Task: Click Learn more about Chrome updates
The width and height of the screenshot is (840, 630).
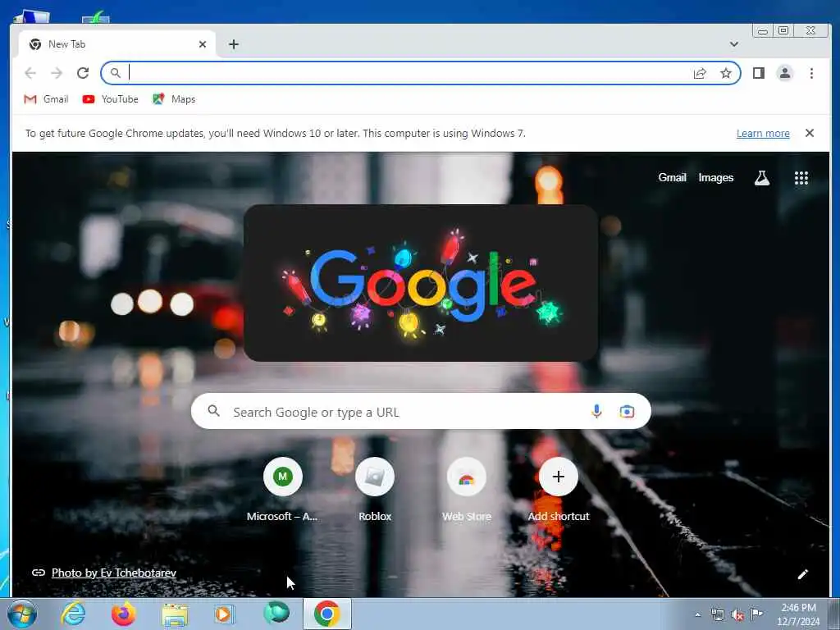Action: point(763,134)
